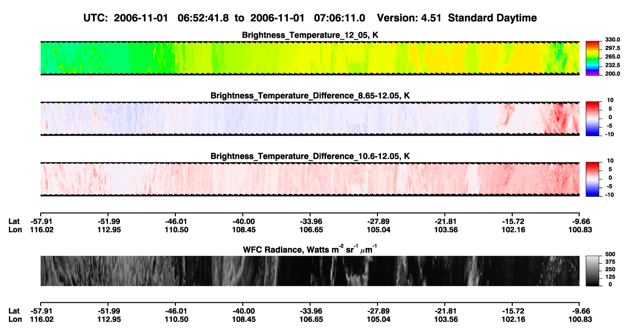The height and width of the screenshot is (330, 644).
Task: Click longitude 106.65 on the upper axis
Action: click(310, 230)
